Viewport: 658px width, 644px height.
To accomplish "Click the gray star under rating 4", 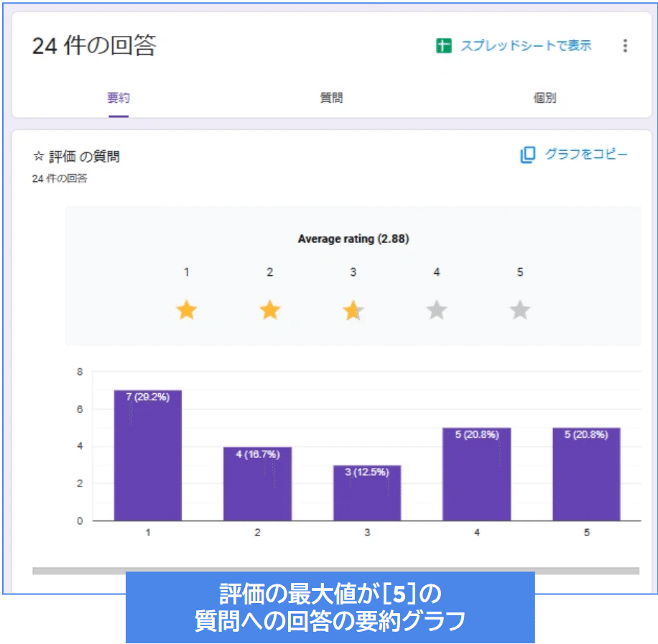I will [x=436, y=309].
